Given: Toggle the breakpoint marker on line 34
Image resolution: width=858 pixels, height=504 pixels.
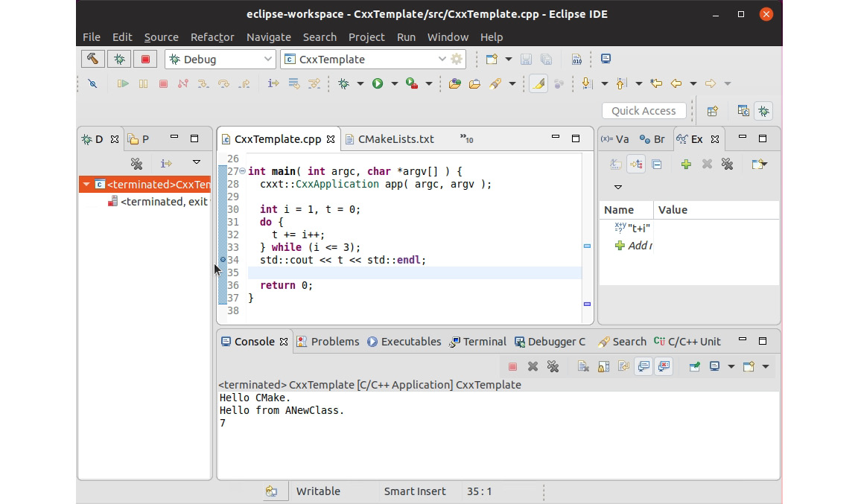Looking at the screenshot, I should 223,260.
